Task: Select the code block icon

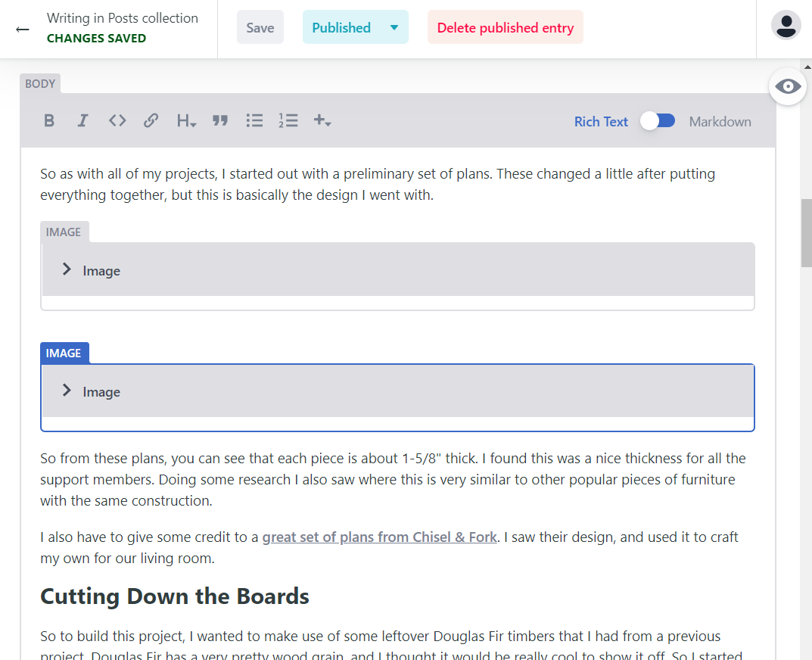Action: tap(117, 120)
